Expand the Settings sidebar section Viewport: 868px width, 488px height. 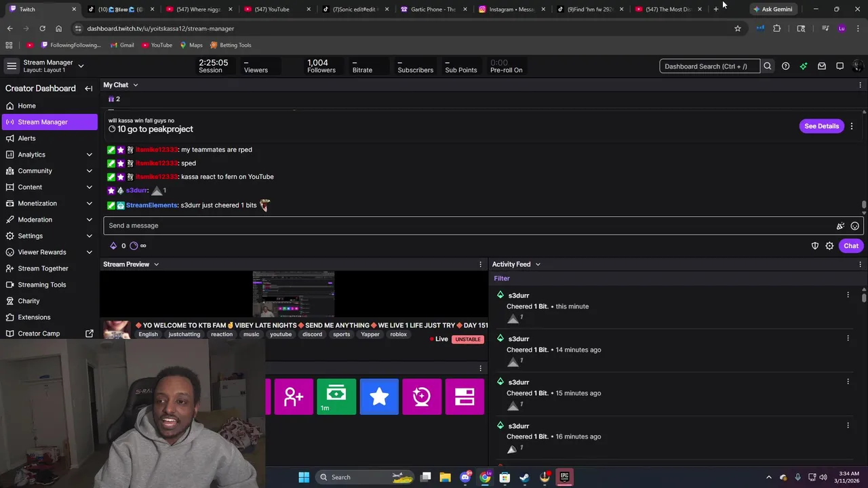(89, 236)
